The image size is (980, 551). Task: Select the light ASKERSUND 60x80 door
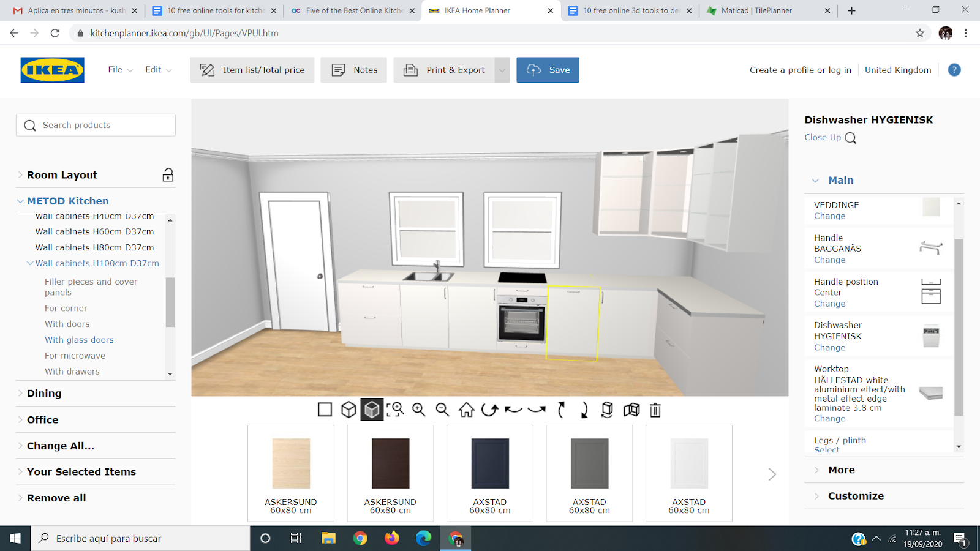[x=291, y=473]
